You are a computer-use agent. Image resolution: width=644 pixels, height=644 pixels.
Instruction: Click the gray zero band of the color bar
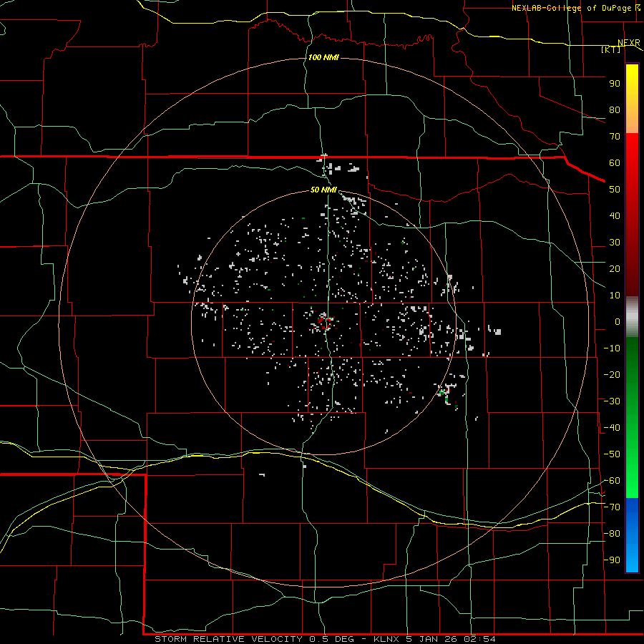tap(632, 317)
